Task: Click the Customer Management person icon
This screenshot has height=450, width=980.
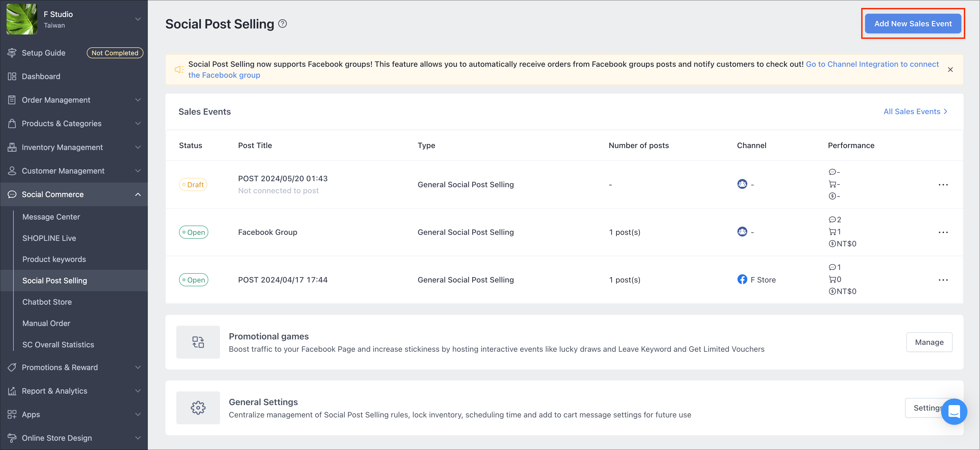Action: click(12, 171)
